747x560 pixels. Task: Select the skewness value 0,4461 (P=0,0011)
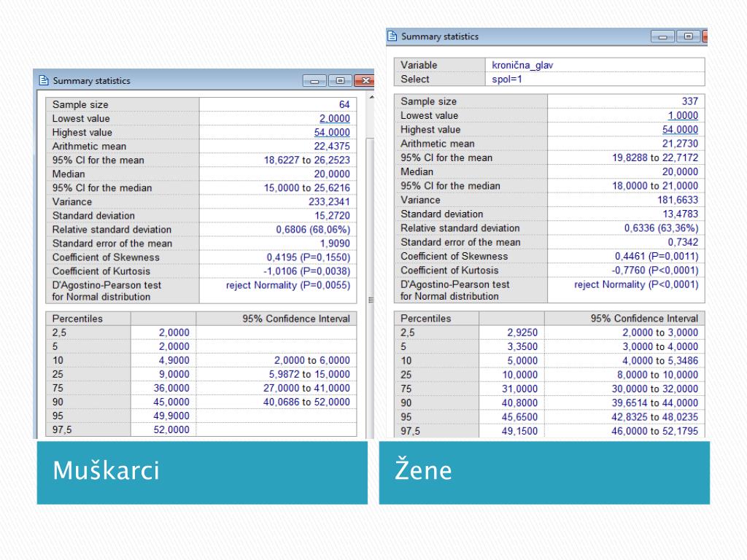[x=657, y=256]
